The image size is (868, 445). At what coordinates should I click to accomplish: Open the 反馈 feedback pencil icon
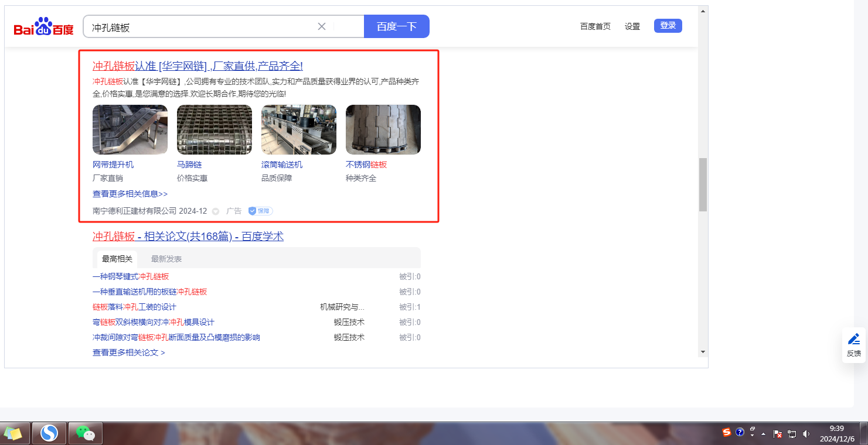point(854,339)
